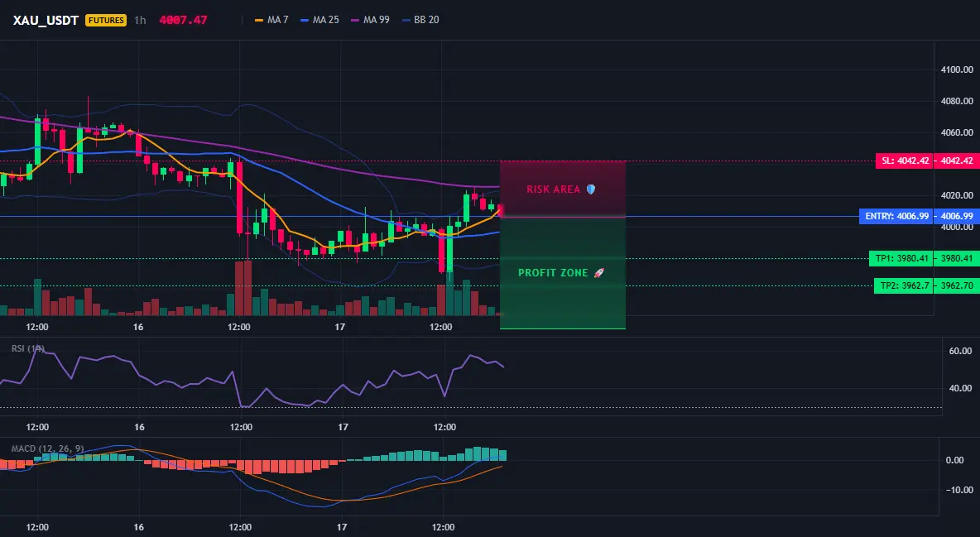This screenshot has height=537, width=980.
Task: Click the RISK AREA label text
Action: tap(553, 189)
